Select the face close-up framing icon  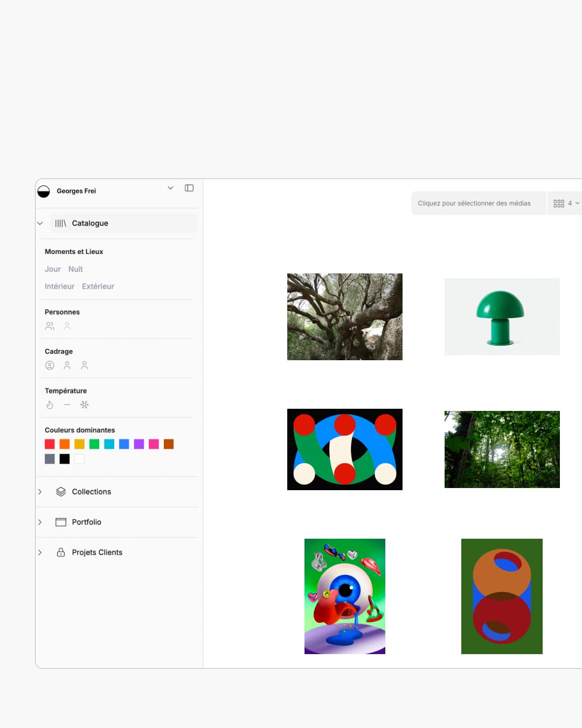[x=50, y=366]
